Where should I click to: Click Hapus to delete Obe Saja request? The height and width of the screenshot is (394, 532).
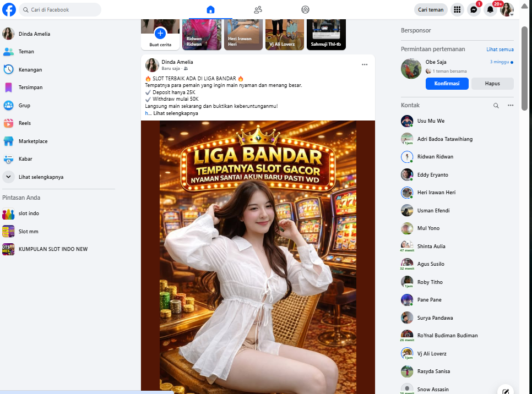click(492, 84)
